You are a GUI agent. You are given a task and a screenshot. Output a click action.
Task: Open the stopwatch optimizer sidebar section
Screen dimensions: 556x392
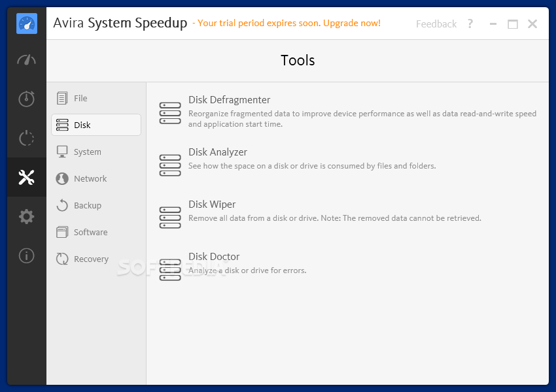click(x=27, y=99)
